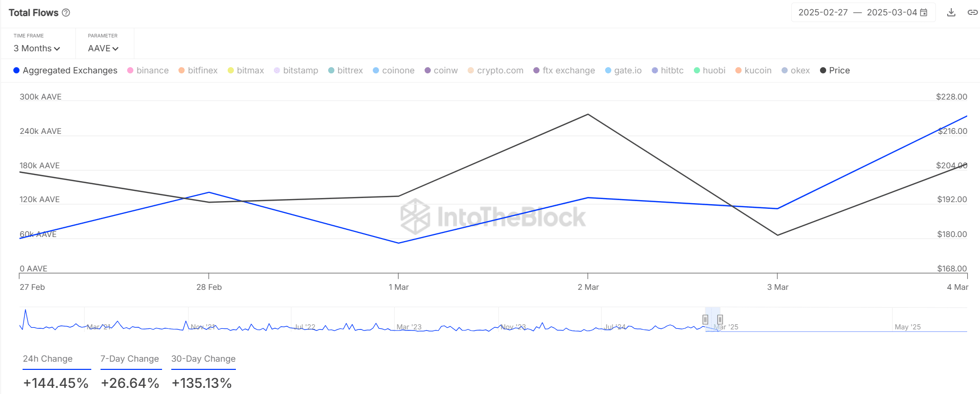Screen dimensions: 980x394
Task: Click the left range slider handle
Action: 706,320
